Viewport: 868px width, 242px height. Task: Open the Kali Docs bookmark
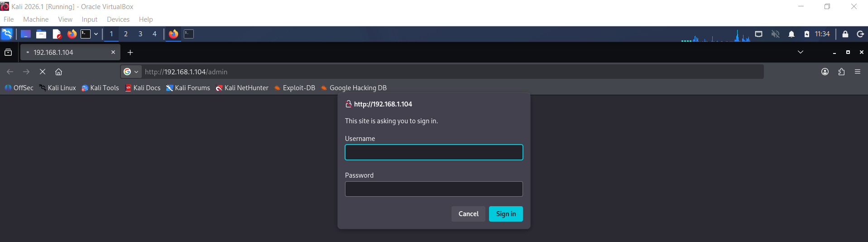point(143,88)
